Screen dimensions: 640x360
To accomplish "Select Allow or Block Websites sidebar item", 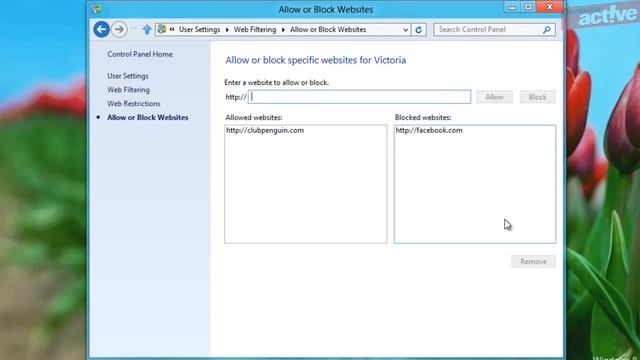I will pos(148,118).
